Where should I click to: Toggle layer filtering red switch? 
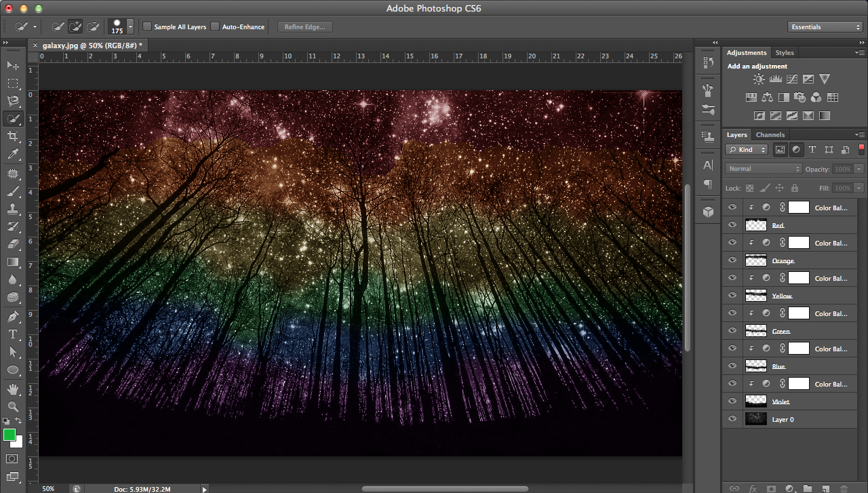[862, 149]
